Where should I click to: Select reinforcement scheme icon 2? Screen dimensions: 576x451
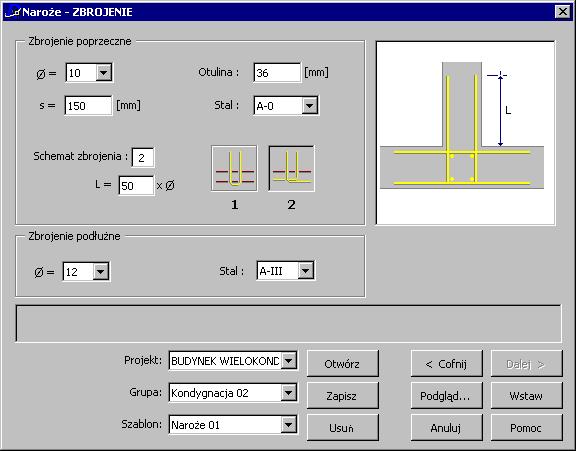coord(291,168)
